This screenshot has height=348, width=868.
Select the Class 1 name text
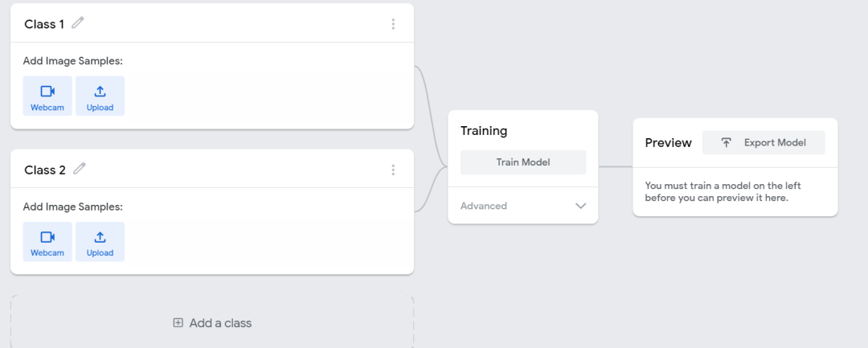45,24
